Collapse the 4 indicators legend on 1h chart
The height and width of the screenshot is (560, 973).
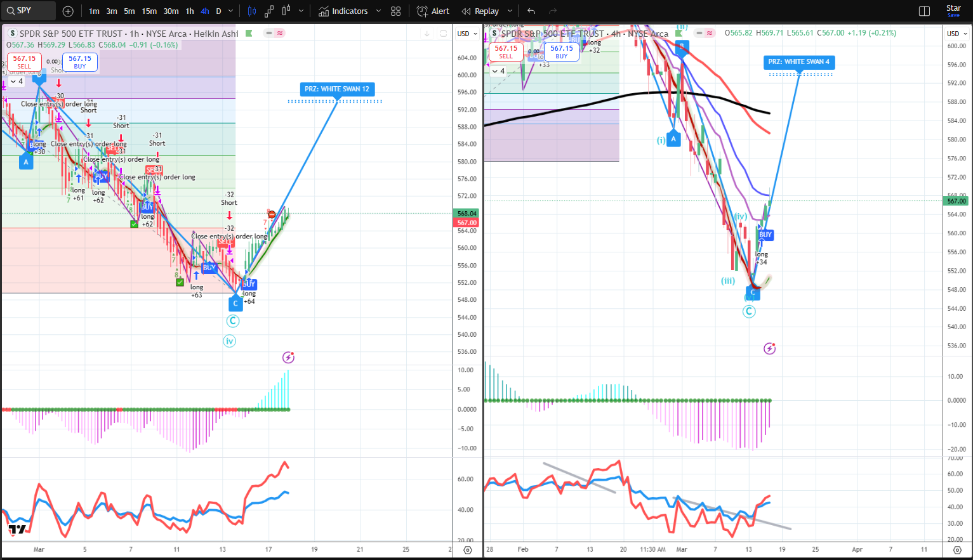click(17, 81)
